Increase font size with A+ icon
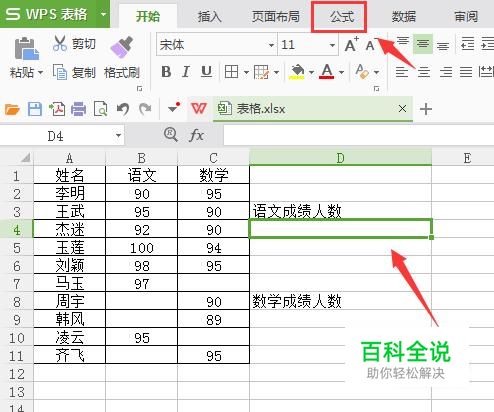This screenshot has width=494, height=412. (351, 44)
